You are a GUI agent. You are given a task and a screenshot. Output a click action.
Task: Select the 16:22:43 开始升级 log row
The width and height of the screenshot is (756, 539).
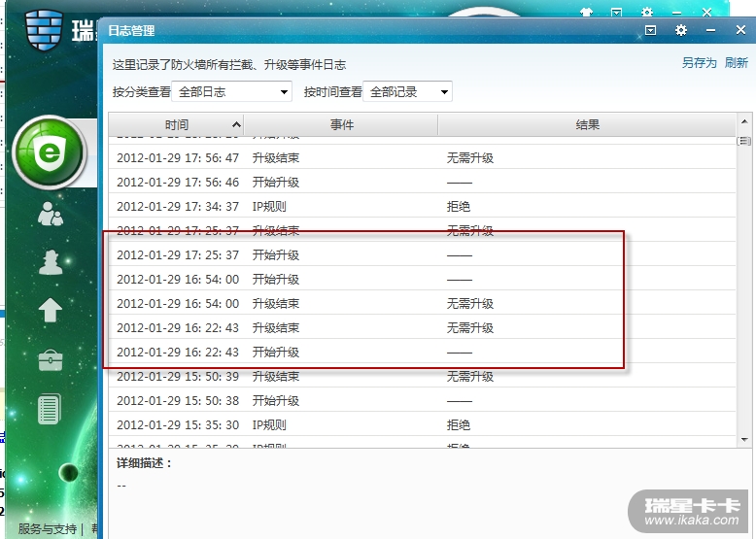click(422, 353)
